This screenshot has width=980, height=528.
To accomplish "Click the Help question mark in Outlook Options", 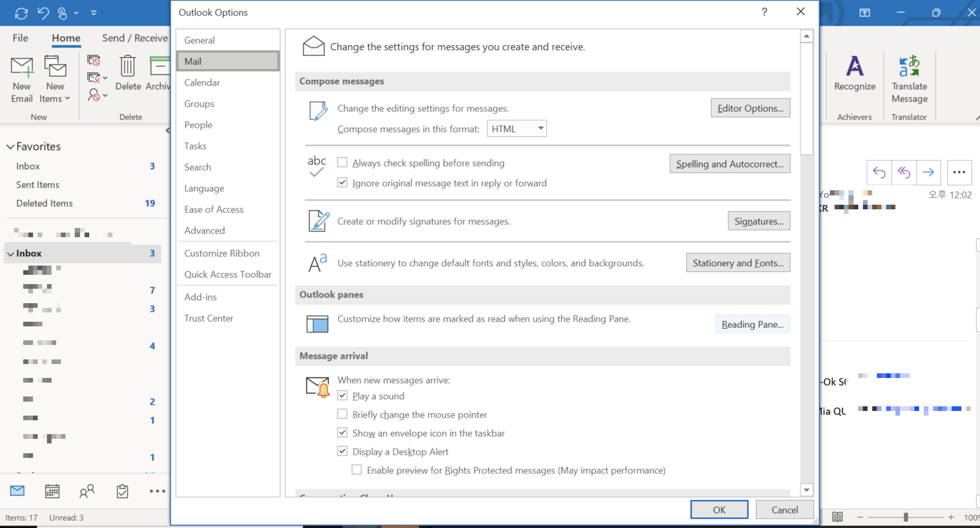I will click(764, 12).
